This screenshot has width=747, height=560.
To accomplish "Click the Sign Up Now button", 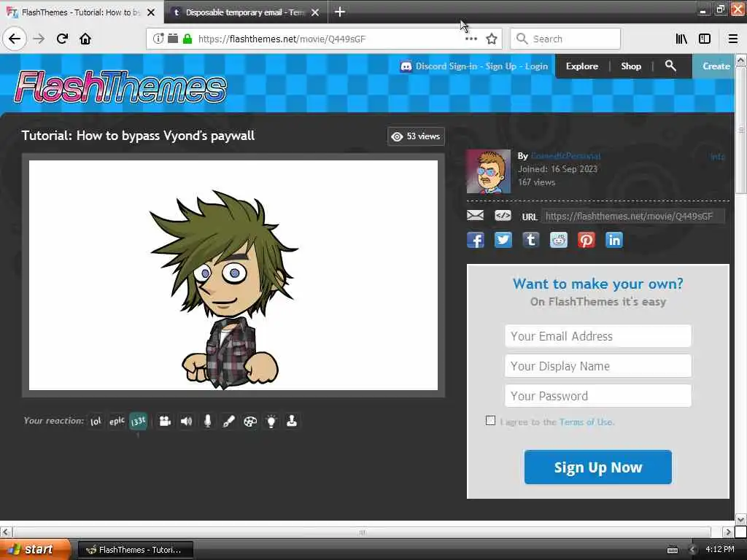I will pos(598,467).
